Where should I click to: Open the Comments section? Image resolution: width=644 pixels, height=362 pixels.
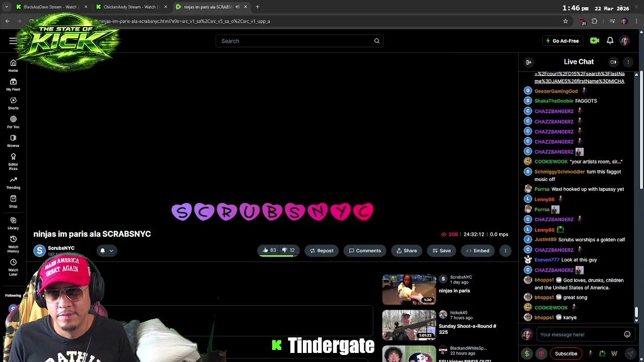coord(365,250)
